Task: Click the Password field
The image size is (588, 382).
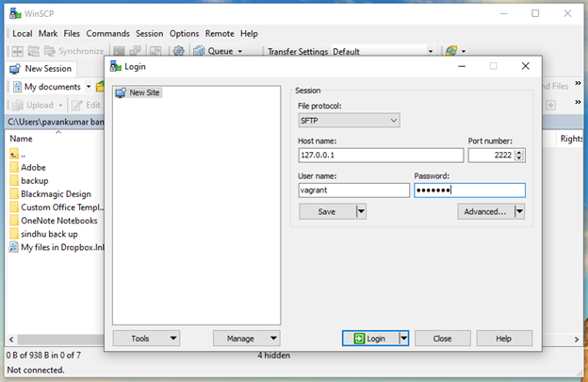Action: (x=469, y=191)
